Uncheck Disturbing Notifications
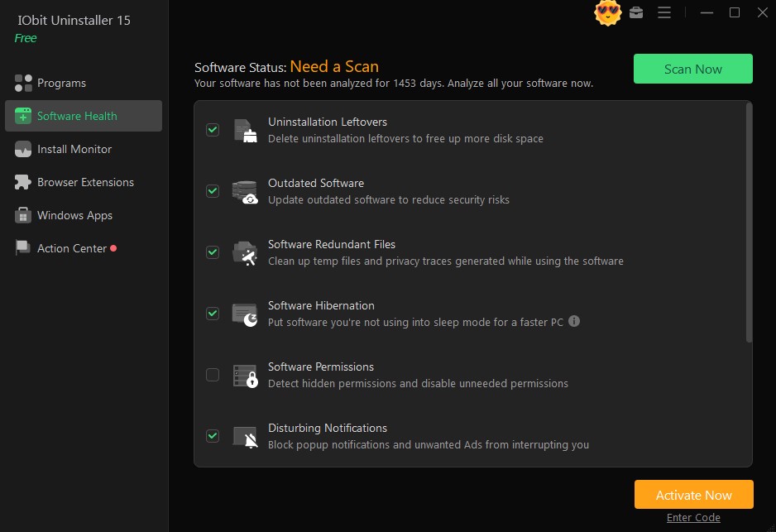The width and height of the screenshot is (776, 532). 213,436
